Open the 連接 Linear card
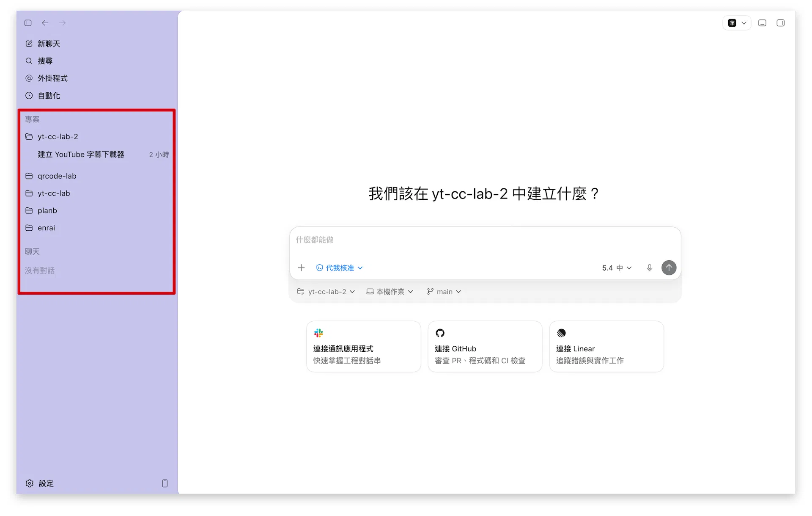This screenshot has height=516, width=812. coord(606,347)
